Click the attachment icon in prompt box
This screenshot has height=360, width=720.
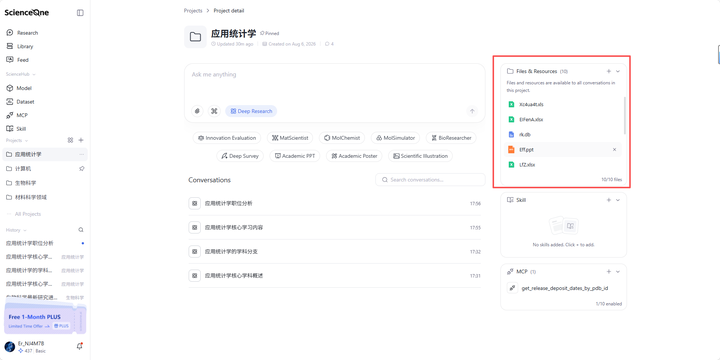tap(197, 111)
